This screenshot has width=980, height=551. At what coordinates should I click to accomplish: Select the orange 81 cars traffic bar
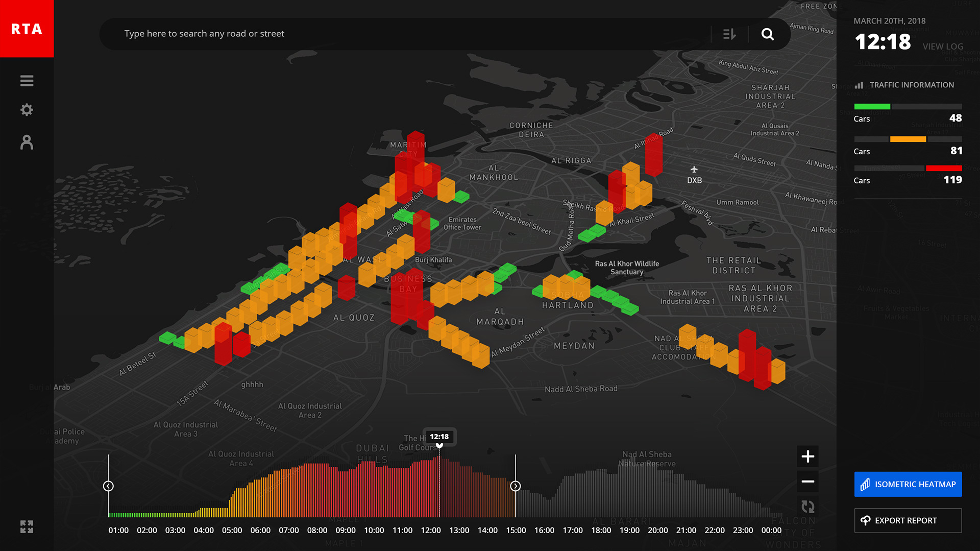[x=908, y=139]
